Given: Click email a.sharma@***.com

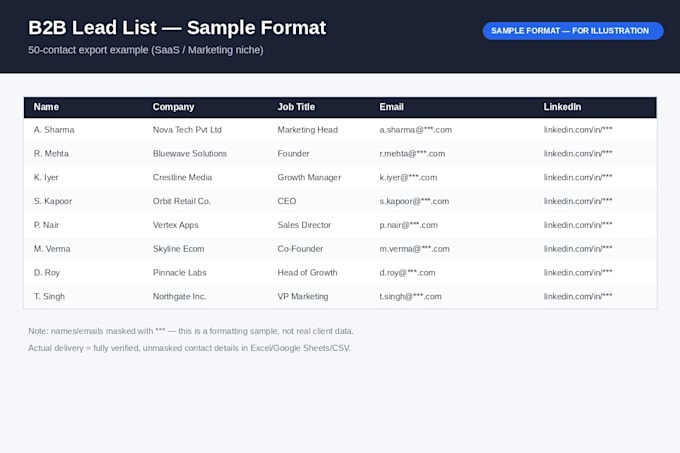Looking at the screenshot, I should coord(416,130).
